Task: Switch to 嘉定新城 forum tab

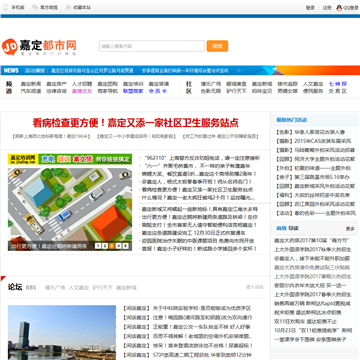Action: (x=126, y=288)
